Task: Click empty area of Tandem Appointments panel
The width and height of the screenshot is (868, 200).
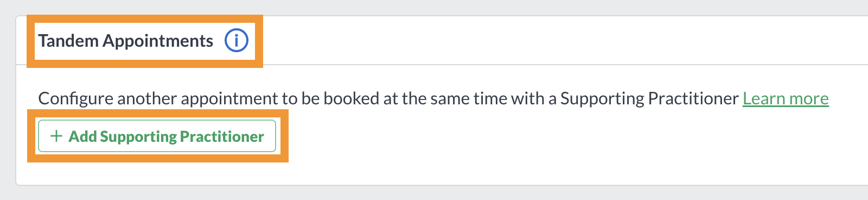Action: 542,152
